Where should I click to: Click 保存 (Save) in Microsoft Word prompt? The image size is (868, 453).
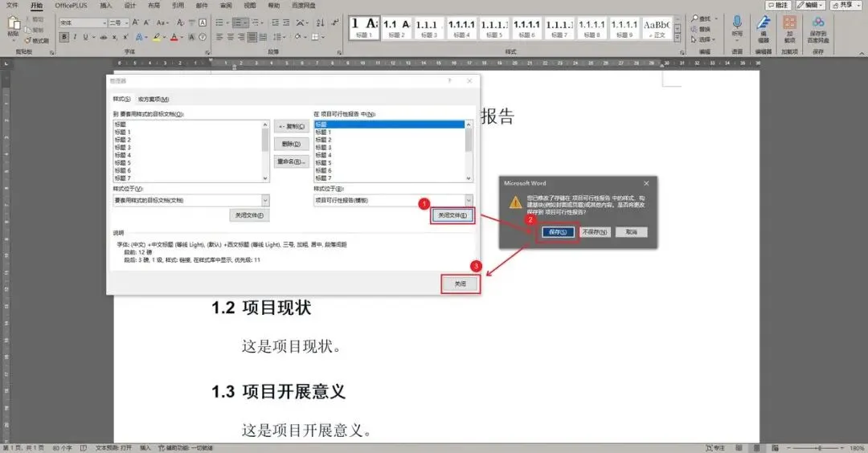pos(558,232)
